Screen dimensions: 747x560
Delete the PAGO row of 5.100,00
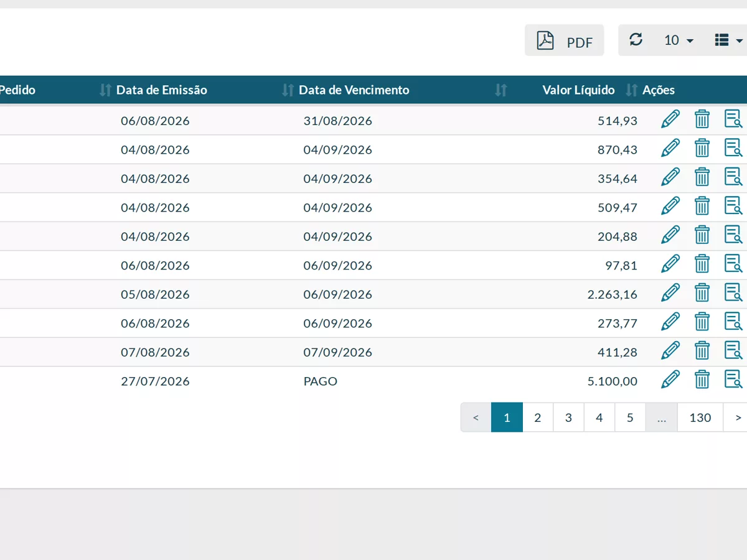pos(702,380)
